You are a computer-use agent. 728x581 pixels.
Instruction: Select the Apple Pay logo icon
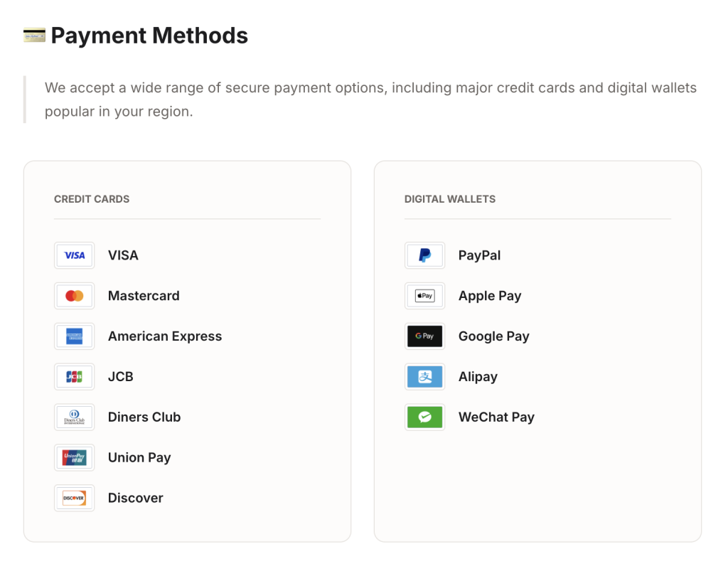click(424, 296)
